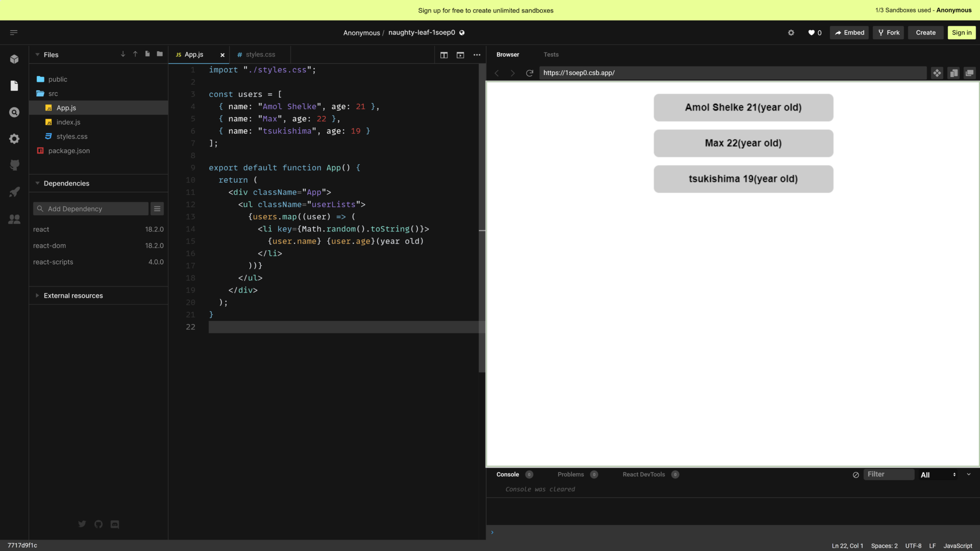Open the Deployment rocket panel
This screenshot has width=980, height=551.
14,192
